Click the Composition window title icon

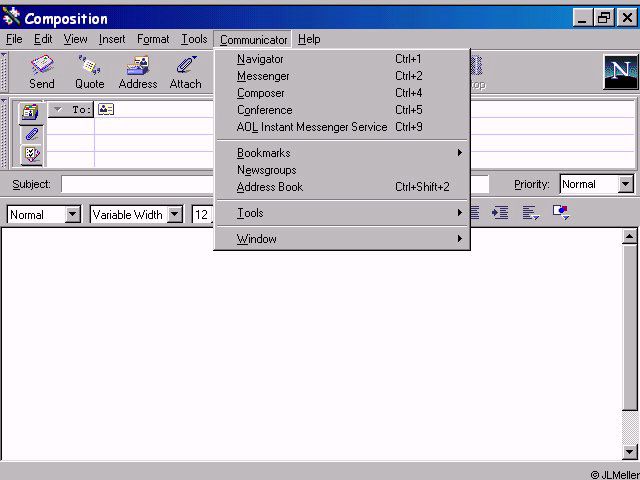tap(11, 17)
